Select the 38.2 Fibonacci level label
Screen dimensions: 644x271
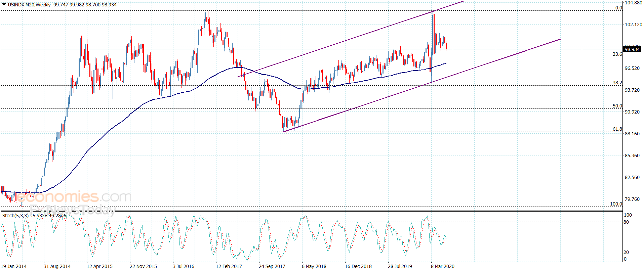tap(617, 83)
